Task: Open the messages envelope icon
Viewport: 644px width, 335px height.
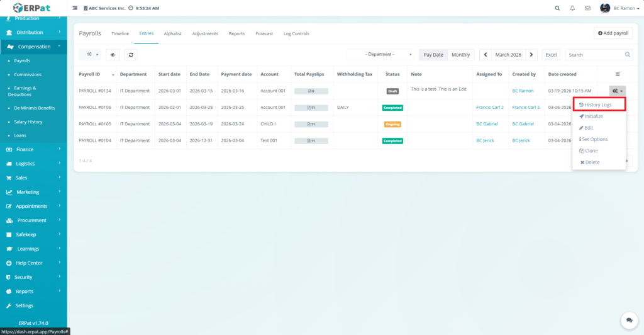Action: coord(587,8)
